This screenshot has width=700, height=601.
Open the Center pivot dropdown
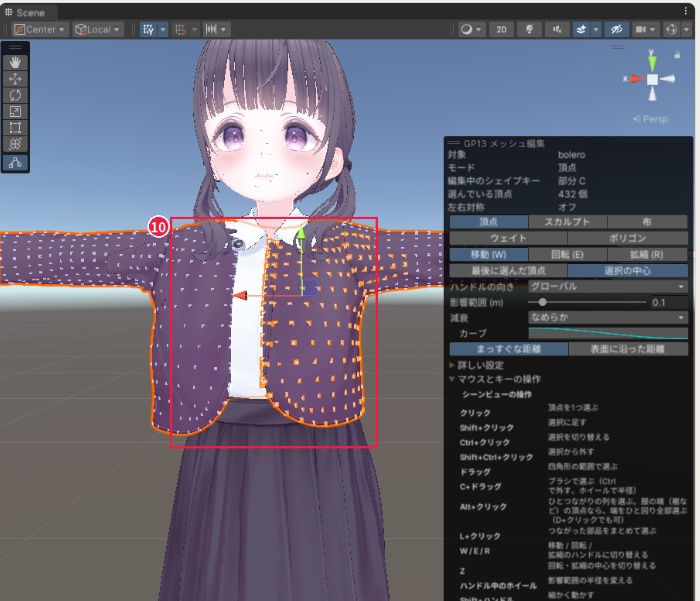[x=40, y=29]
